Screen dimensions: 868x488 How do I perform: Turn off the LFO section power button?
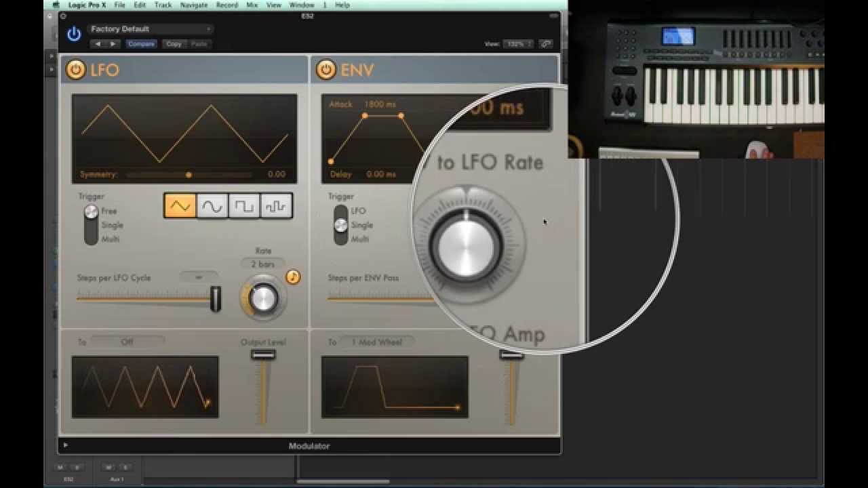click(75, 69)
